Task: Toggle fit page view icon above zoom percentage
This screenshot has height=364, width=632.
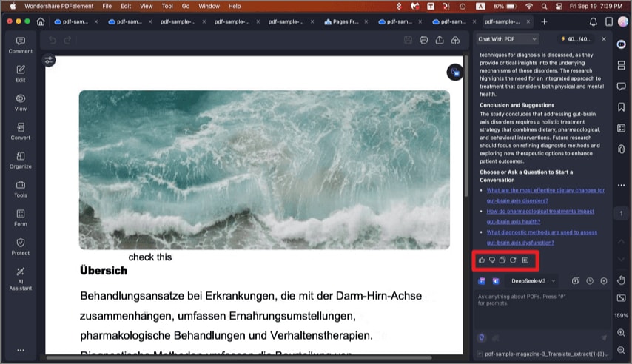Action: (x=621, y=298)
